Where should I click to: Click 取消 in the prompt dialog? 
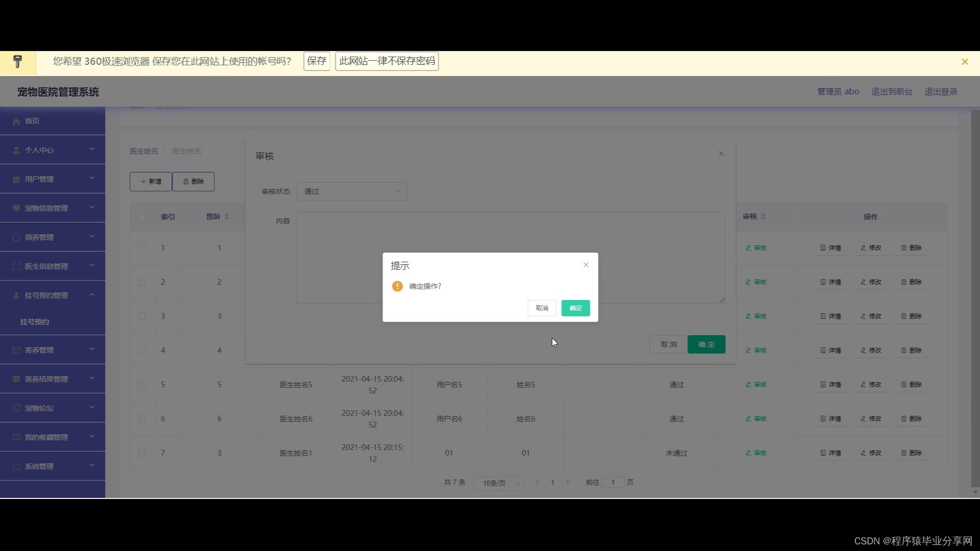542,308
